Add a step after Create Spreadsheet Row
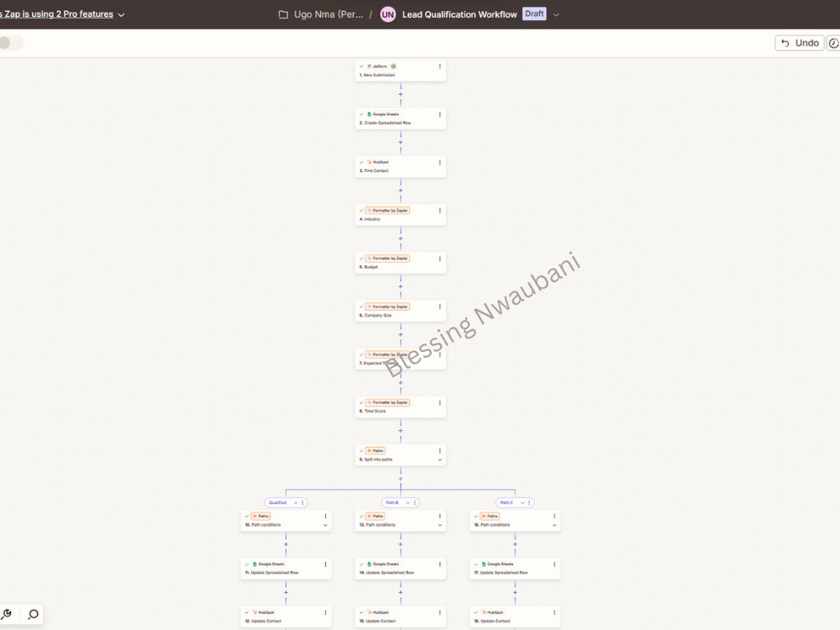Screen dimensions: 840x630 (x=401, y=143)
